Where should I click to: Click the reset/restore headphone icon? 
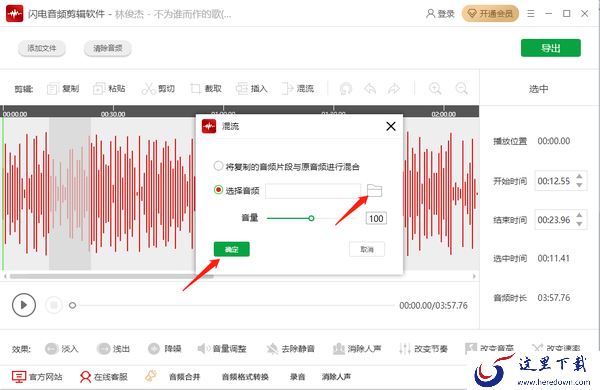(346, 89)
